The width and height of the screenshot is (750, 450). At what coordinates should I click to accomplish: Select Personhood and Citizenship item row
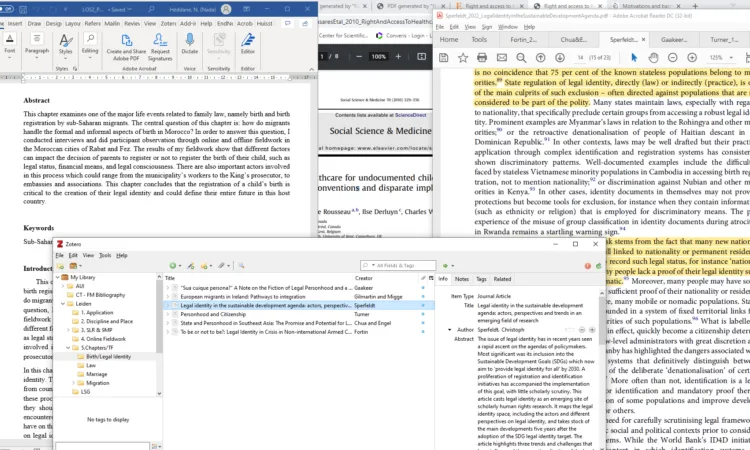pyautogui.click(x=299, y=314)
